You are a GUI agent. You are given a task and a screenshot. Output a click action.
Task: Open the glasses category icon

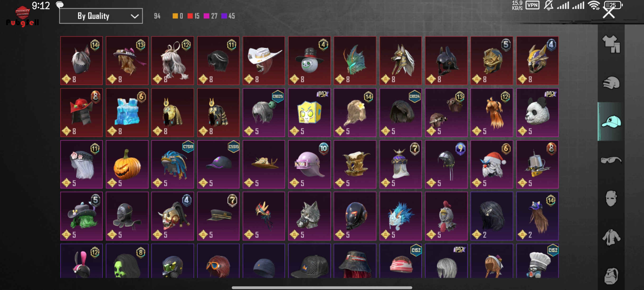(611, 160)
